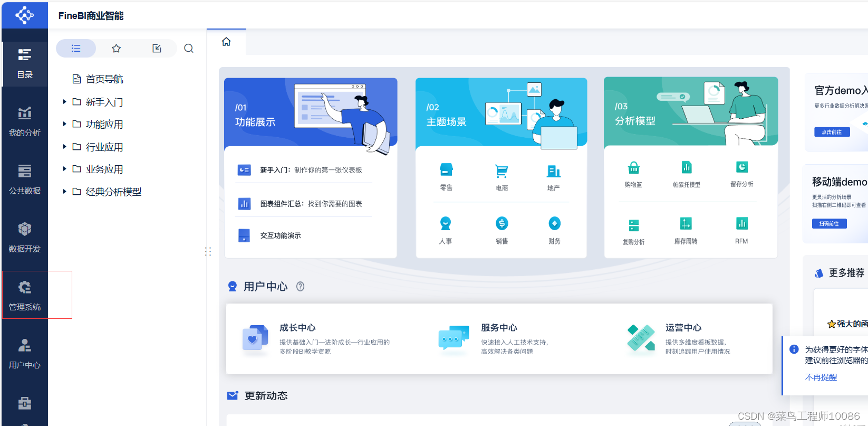Screen dimensions: 868x426
Task: Click the 点击前往 button
Action: 832,132
